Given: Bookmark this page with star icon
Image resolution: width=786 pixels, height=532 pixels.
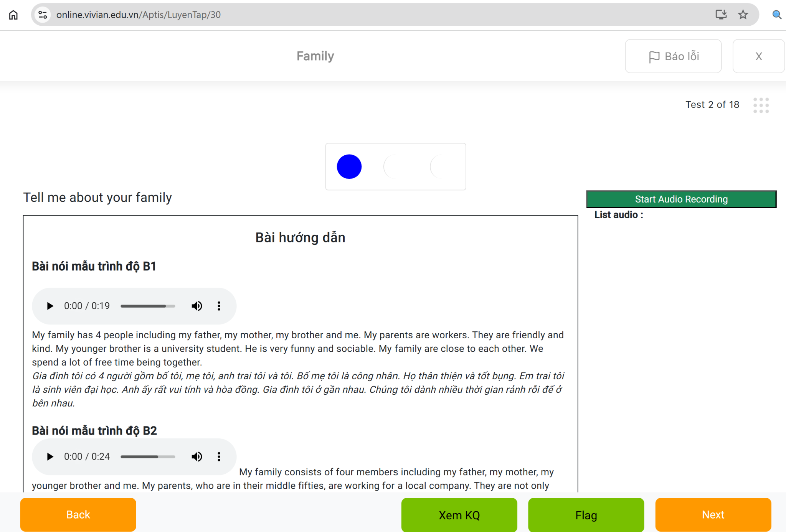Looking at the screenshot, I should (743, 15).
